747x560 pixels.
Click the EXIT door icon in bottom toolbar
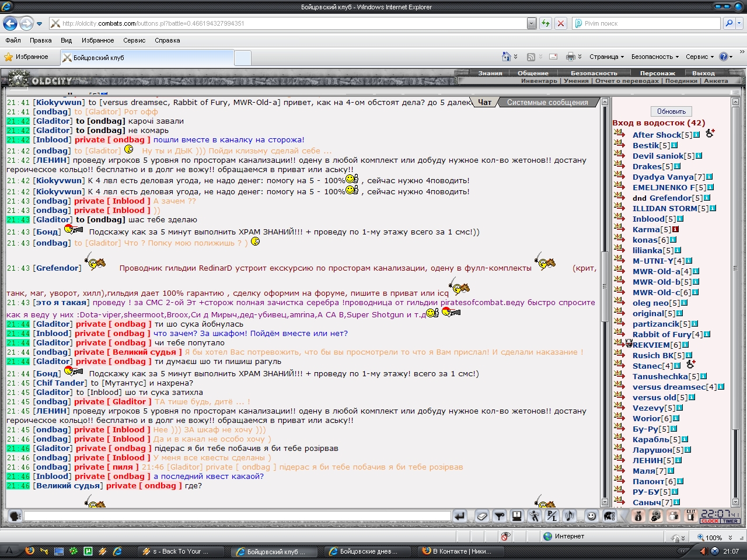click(691, 516)
